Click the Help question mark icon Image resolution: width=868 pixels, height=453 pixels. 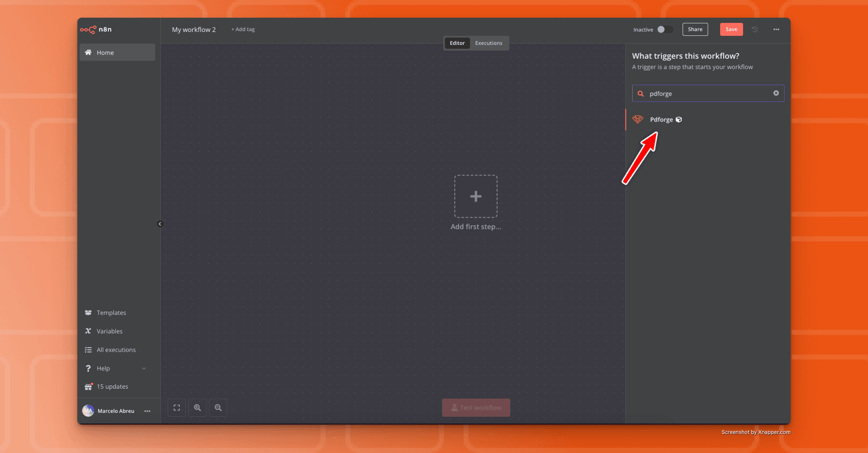click(x=88, y=368)
